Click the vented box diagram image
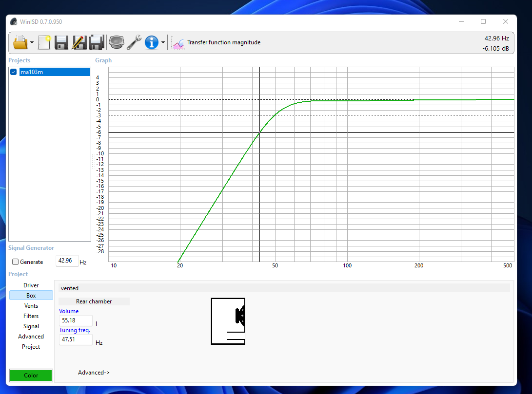Image resolution: width=532 pixels, height=394 pixels. [228, 321]
